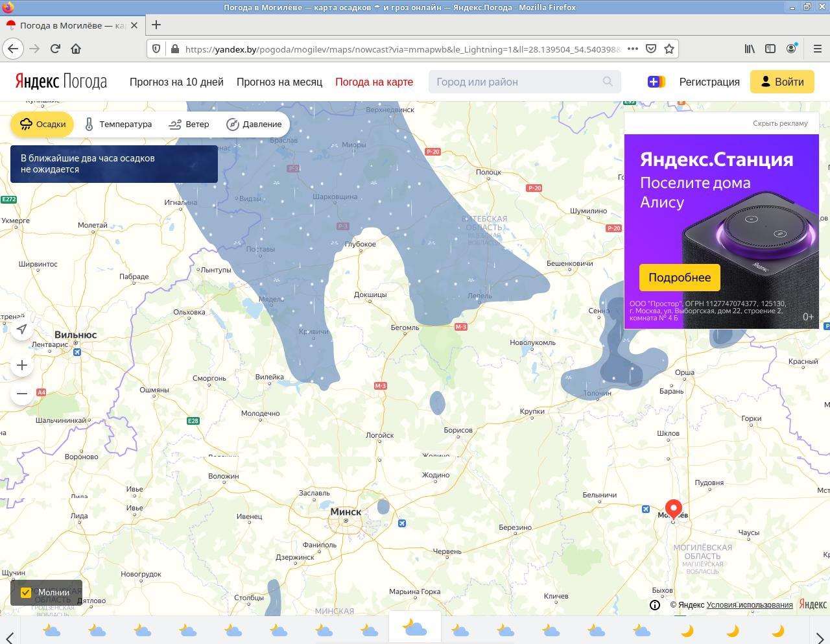The width and height of the screenshot is (830, 644).
Task: Open page actions three-dot menu
Action: [x=632, y=49]
